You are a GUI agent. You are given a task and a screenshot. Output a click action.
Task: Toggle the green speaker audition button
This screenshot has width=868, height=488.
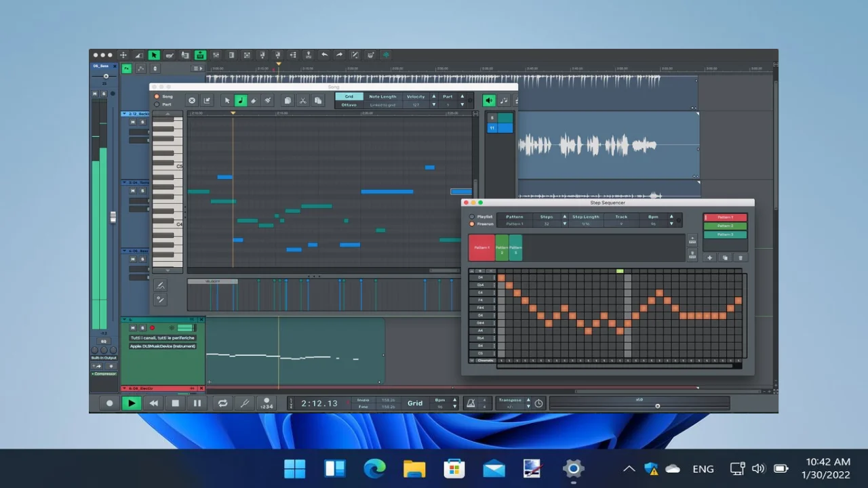pos(489,100)
